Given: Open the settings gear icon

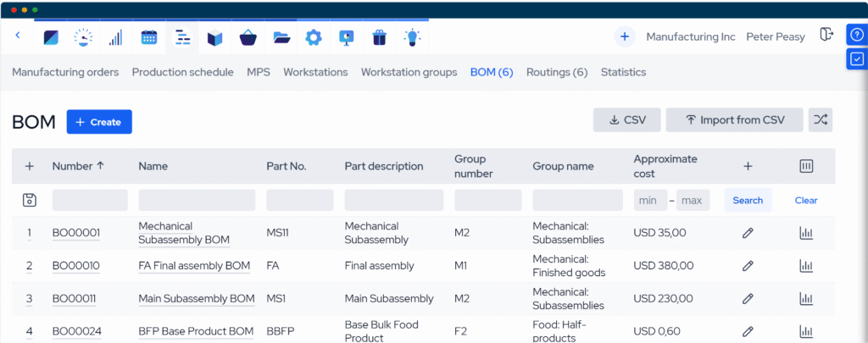Looking at the screenshot, I should 314,37.
